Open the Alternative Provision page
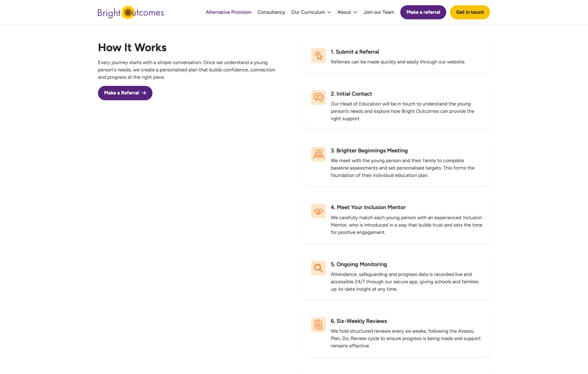 [229, 12]
